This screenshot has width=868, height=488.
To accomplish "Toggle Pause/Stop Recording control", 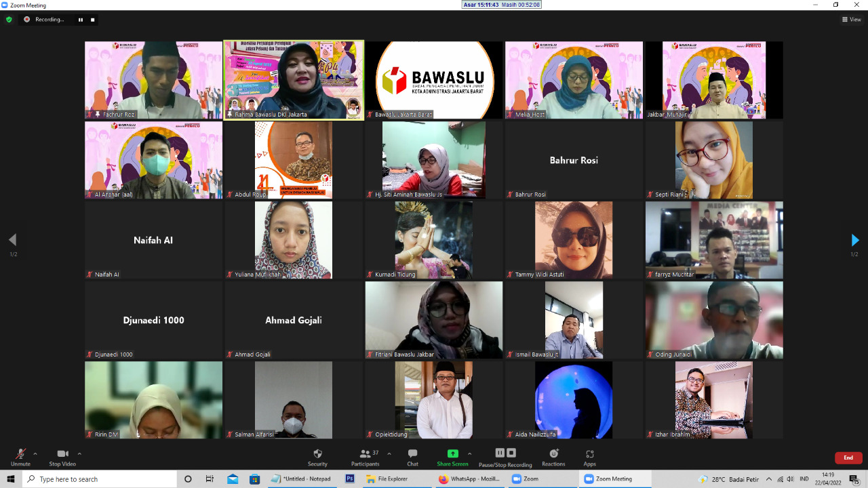I will (505, 456).
